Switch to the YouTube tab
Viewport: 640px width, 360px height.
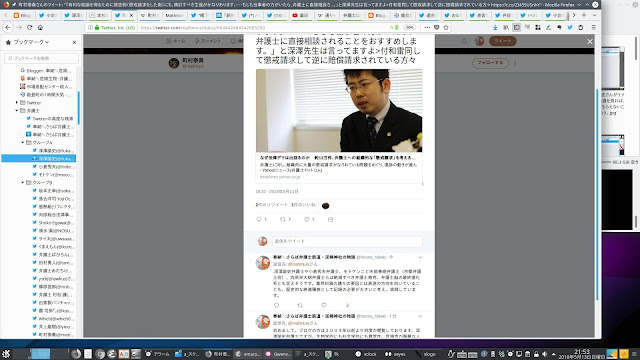(x=301, y=15)
